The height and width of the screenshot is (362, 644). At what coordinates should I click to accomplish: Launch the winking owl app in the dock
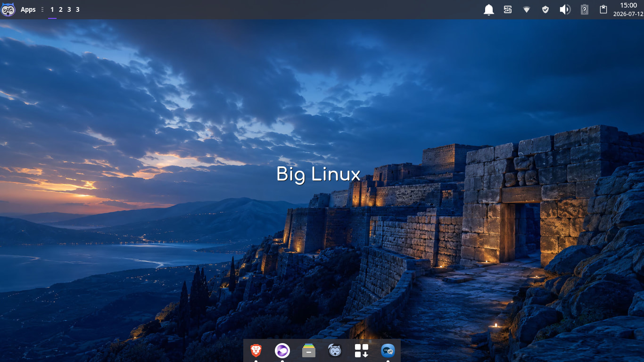(335, 351)
